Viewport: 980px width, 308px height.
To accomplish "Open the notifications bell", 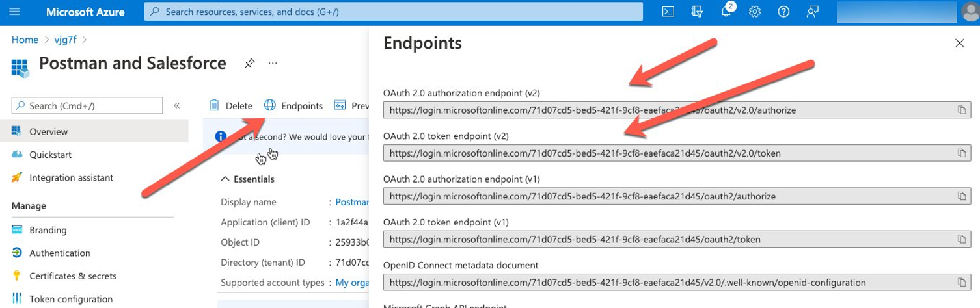I will tap(726, 12).
